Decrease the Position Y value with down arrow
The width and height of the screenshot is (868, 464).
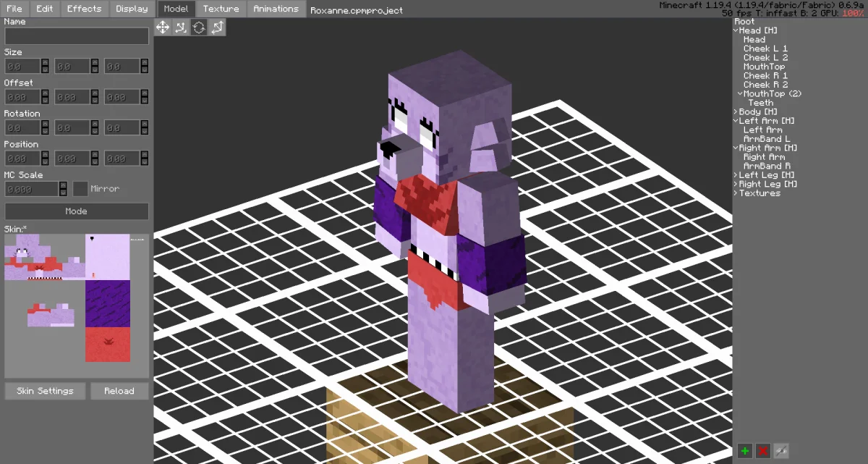point(94,161)
